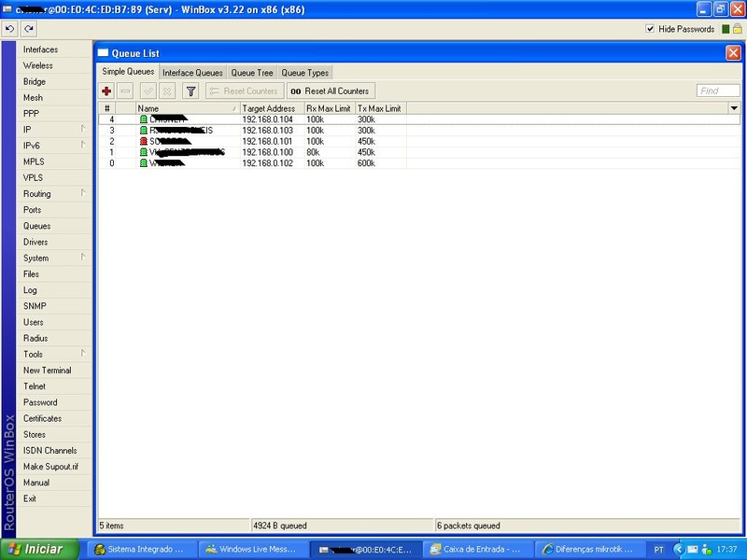
Task: Click the green queue icon for 192.168.0.100
Action: [x=144, y=152]
